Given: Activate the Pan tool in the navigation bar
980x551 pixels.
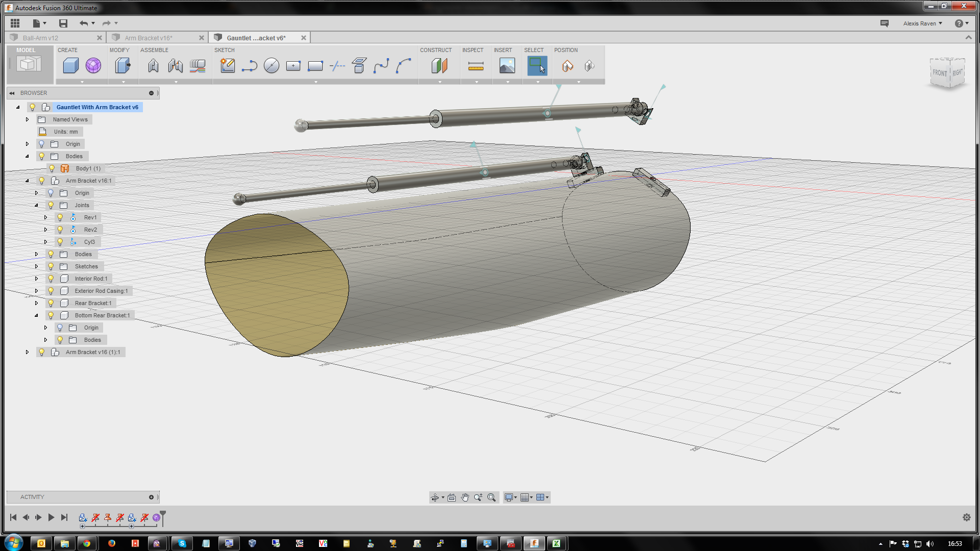Looking at the screenshot, I should pyautogui.click(x=464, y=497).
